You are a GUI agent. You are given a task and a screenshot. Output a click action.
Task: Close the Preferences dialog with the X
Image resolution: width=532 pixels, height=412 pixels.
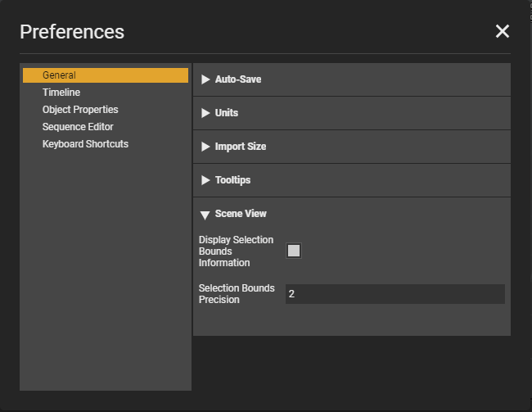(502, 31)
